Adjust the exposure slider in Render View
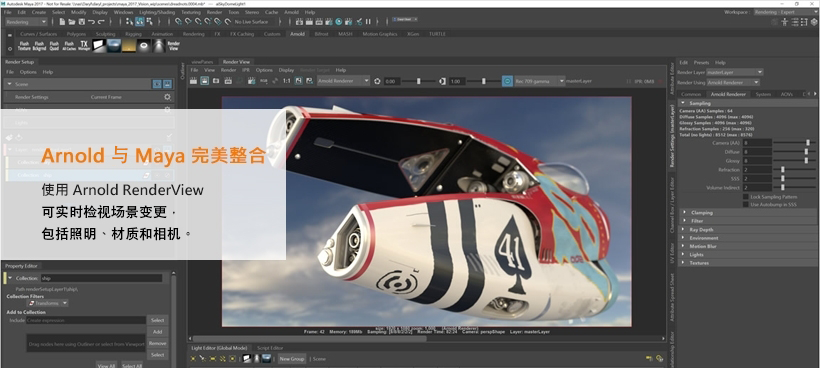 click(419, 81)
